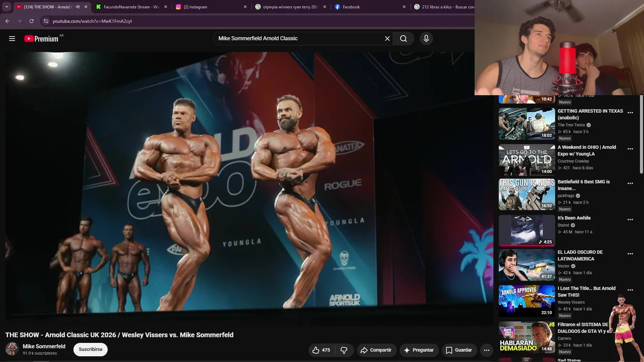Viewport: 644px width, 362px height.
Task: Switch to 212 libras a kilos tab
Action: (x=443, y=7)
